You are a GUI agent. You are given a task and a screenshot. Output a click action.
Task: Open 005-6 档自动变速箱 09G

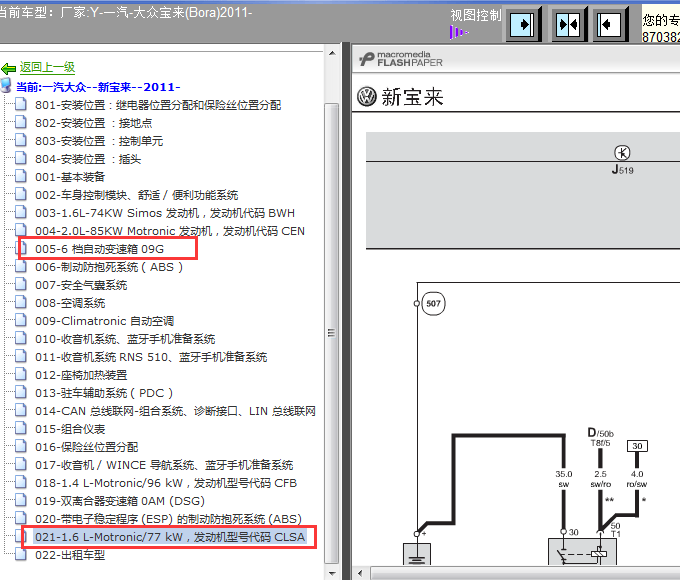coord(99,249)
